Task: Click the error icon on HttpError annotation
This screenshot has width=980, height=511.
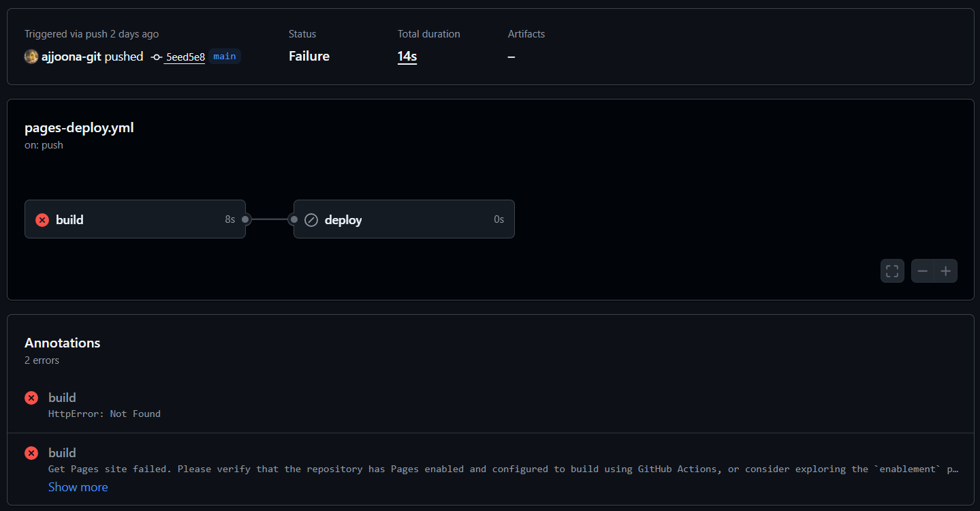Action: 31,398
